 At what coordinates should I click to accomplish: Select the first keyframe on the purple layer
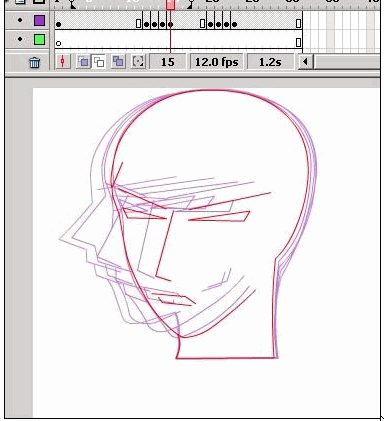click(x=59, y=24)
